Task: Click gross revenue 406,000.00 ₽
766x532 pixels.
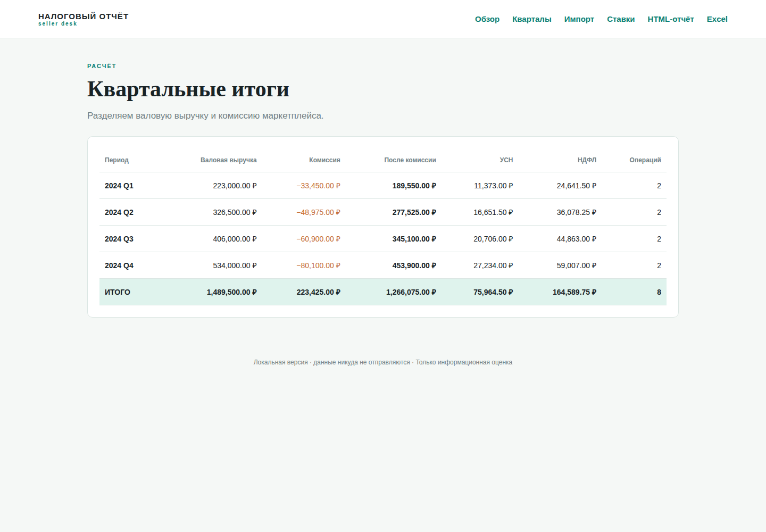Action: point(235,239)
